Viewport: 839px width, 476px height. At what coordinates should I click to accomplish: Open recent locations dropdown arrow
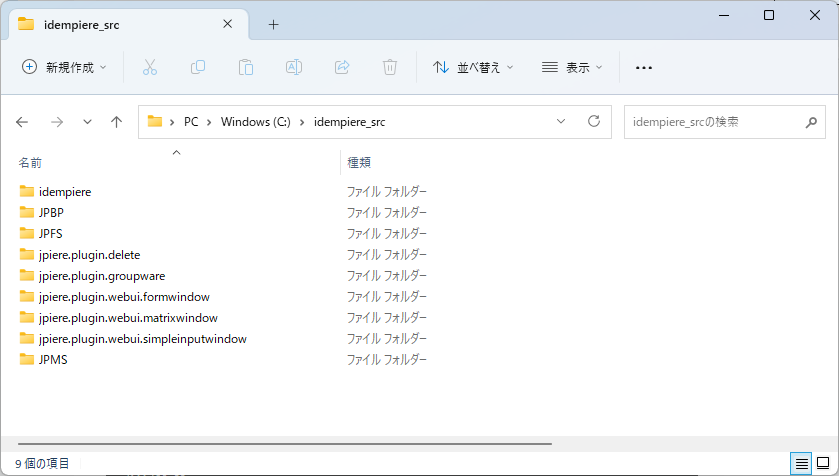tap(87, 122)
